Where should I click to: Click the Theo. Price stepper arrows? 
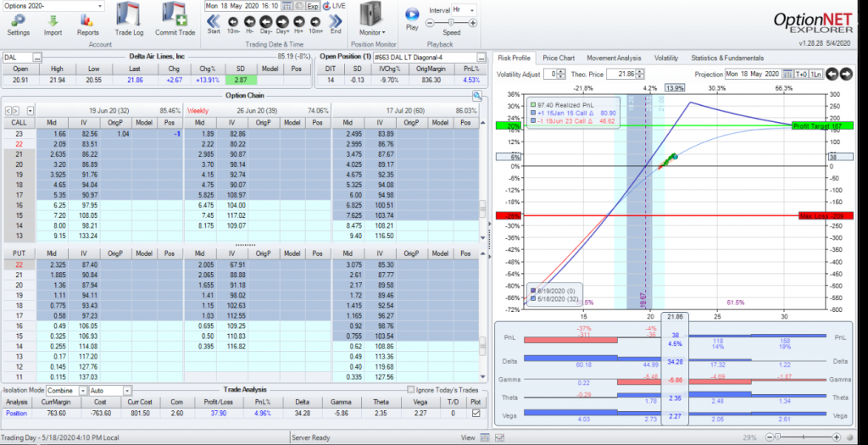641,74
